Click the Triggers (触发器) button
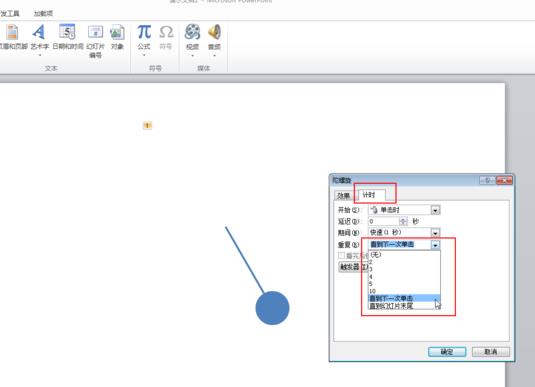 click(x=353, y=267)
